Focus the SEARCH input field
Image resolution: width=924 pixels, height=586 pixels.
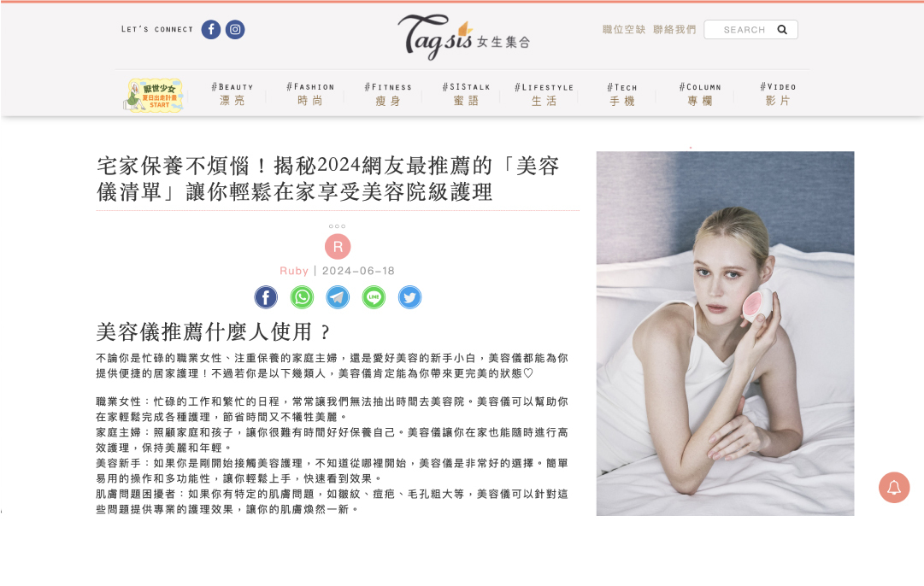pos(750,29)
